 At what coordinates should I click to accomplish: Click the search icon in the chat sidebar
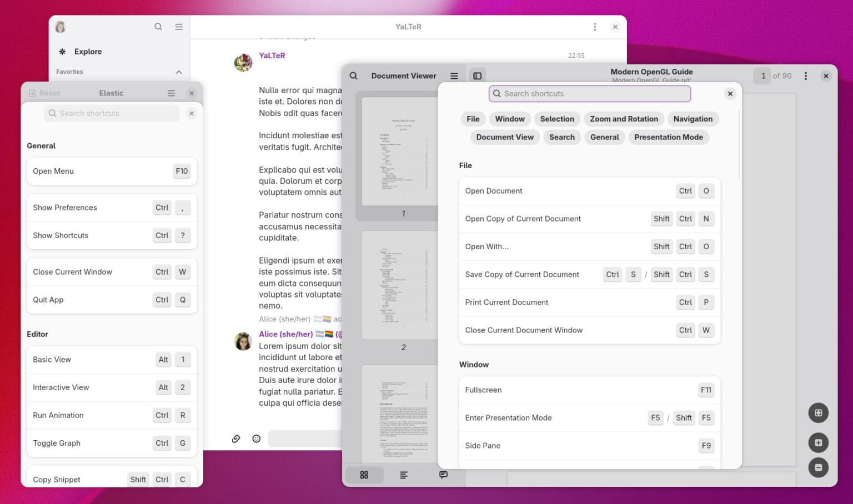[158, 26]
